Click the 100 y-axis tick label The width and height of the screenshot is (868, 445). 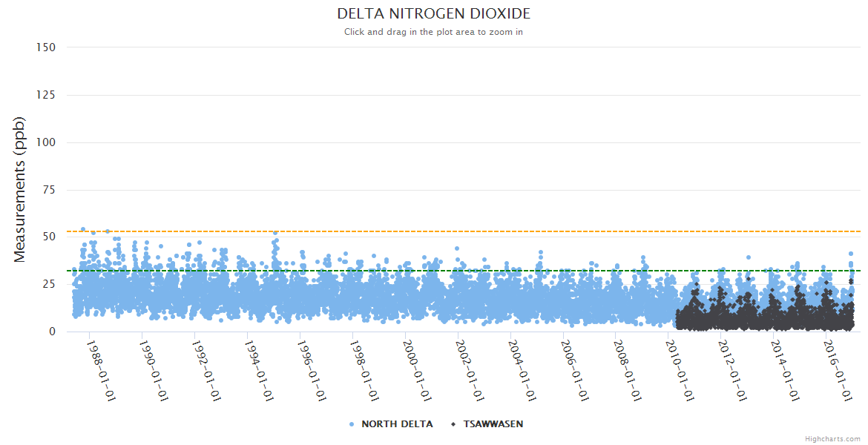[46, 142]
